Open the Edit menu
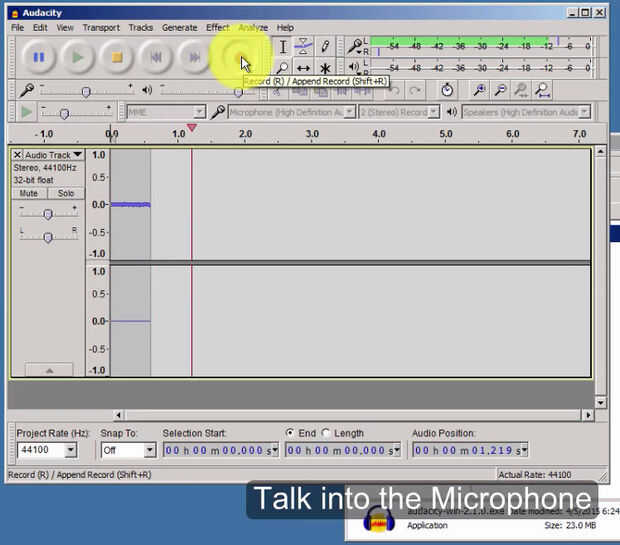620x545 pixels. 40,28
